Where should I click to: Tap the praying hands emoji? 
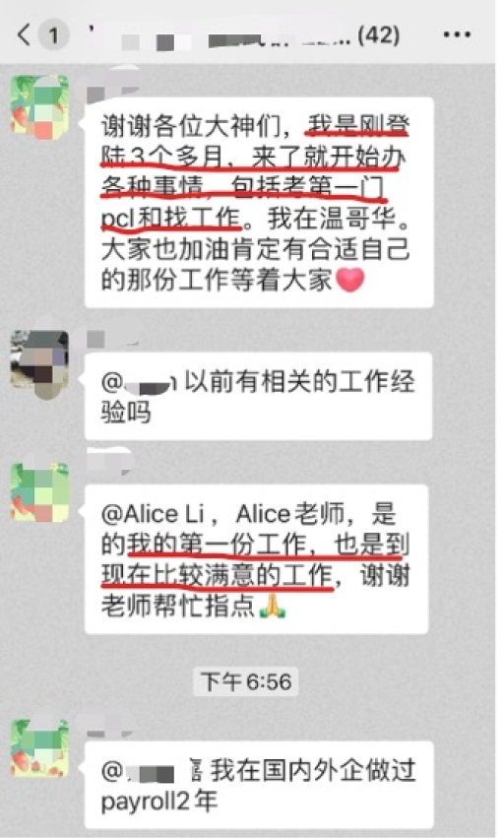tap(272, 607)
